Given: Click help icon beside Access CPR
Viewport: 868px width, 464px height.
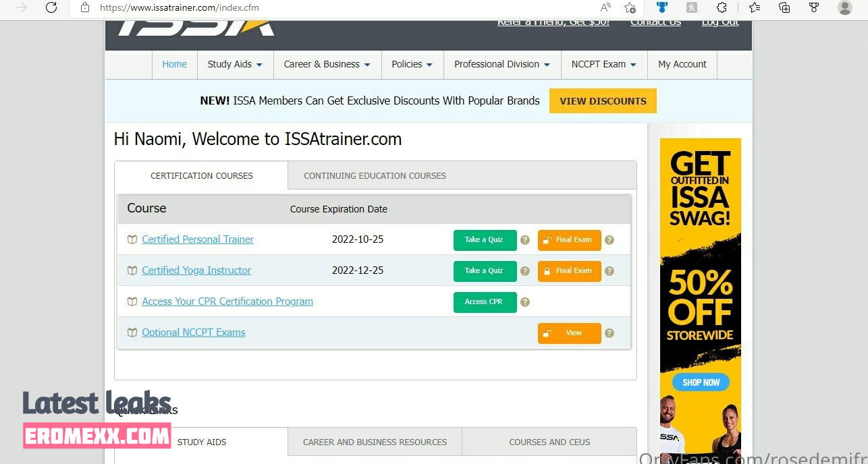Looking at the screenshot, I should coord(525,302).
